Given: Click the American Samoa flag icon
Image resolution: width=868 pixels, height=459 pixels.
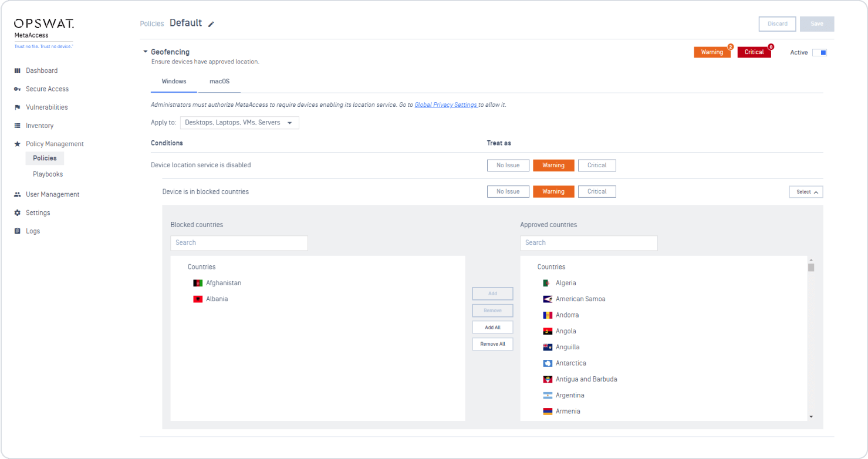Looking at the screenshot, I should [x=548, y=299].
